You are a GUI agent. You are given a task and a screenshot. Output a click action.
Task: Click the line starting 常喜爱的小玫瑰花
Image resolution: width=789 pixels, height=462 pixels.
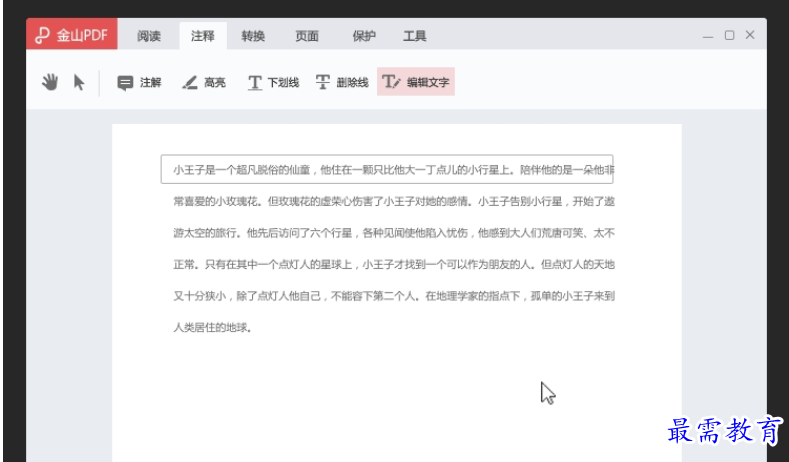394,202
